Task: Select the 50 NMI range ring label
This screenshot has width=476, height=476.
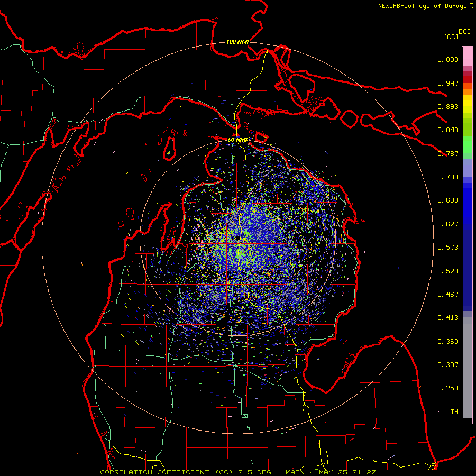Action: (237, 140)
